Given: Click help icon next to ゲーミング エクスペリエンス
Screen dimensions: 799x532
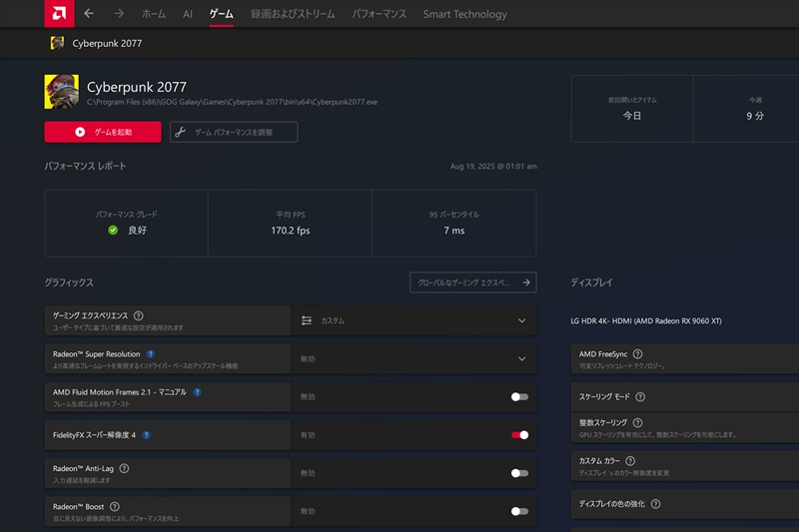Looking at the screenshot, I should coord(138,315).
